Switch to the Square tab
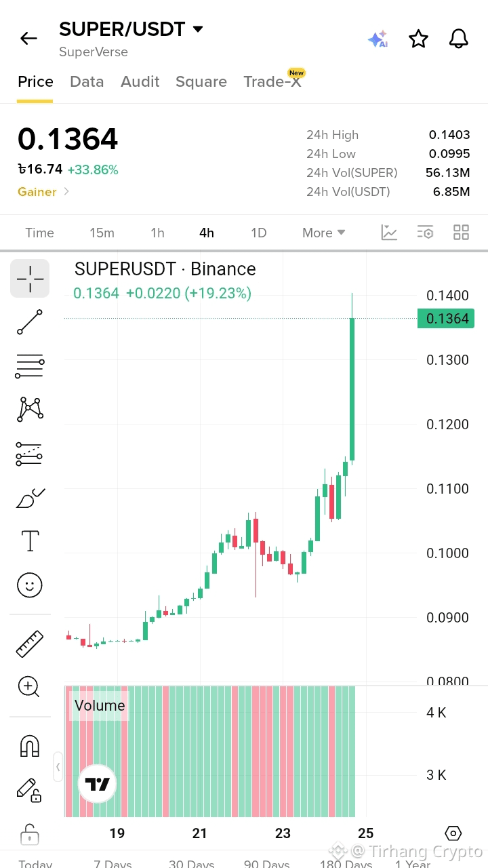The height and width of the screenshot is (868, 488). [201, 82]
